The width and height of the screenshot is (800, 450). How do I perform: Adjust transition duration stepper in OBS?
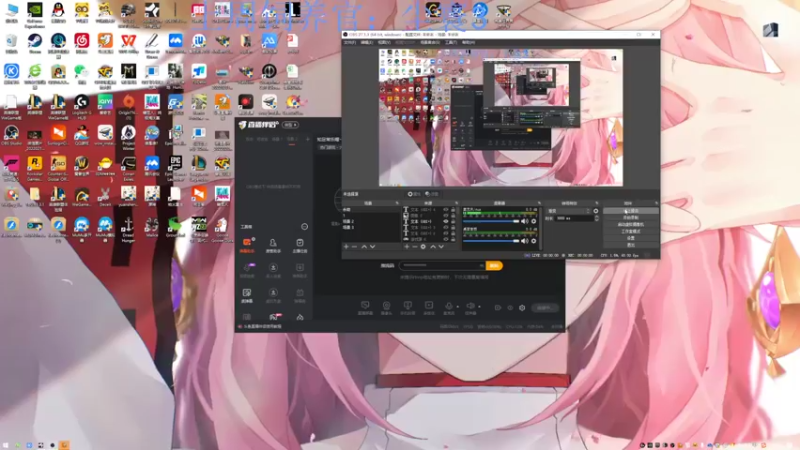[596, 218]
